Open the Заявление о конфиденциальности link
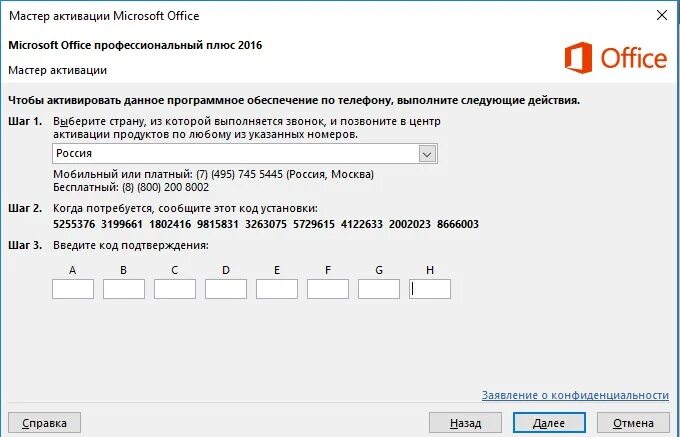The width and height of the screenshot is (680, 437). [x=575, y=395]
